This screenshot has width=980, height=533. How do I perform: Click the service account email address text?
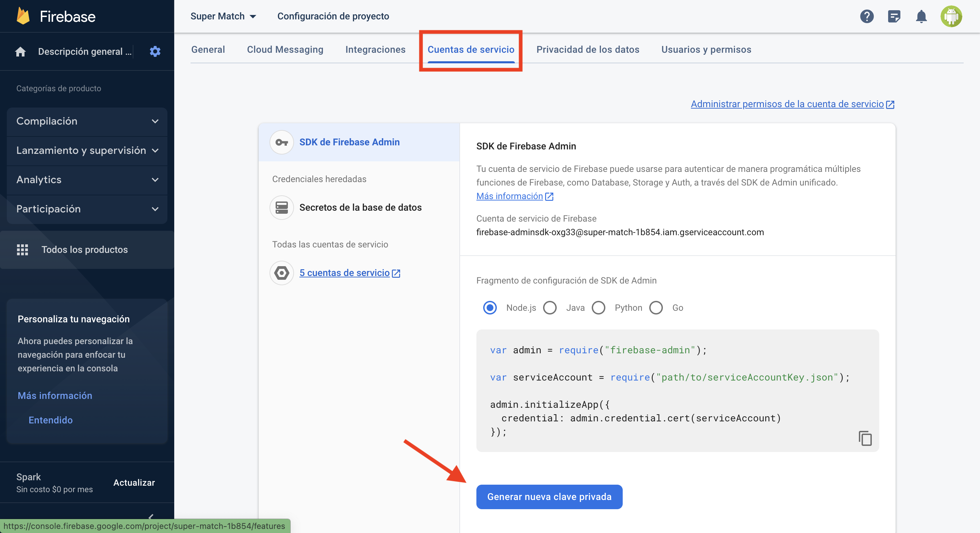pyautogui.click(x=620, y=232)
